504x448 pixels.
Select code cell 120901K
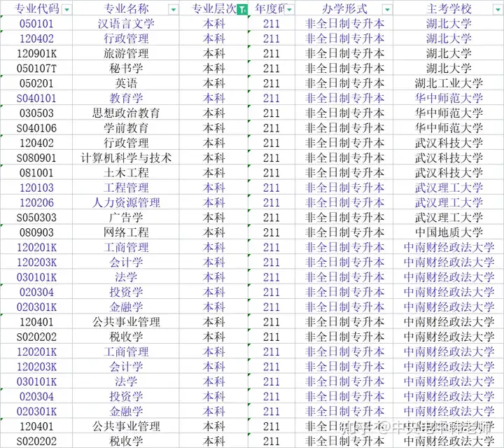(x=36, y=54)
